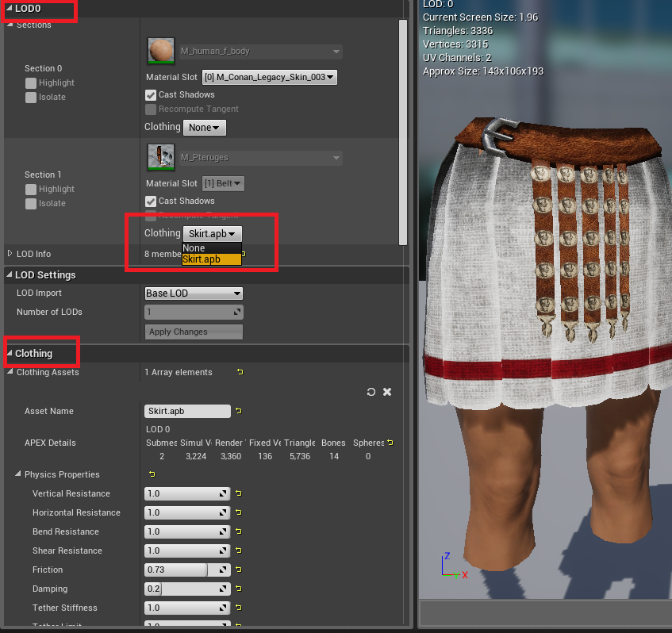This screenshot has width=672, height=633.
Task: Enable Isolate for Section 1
Action: click(30, 204)
